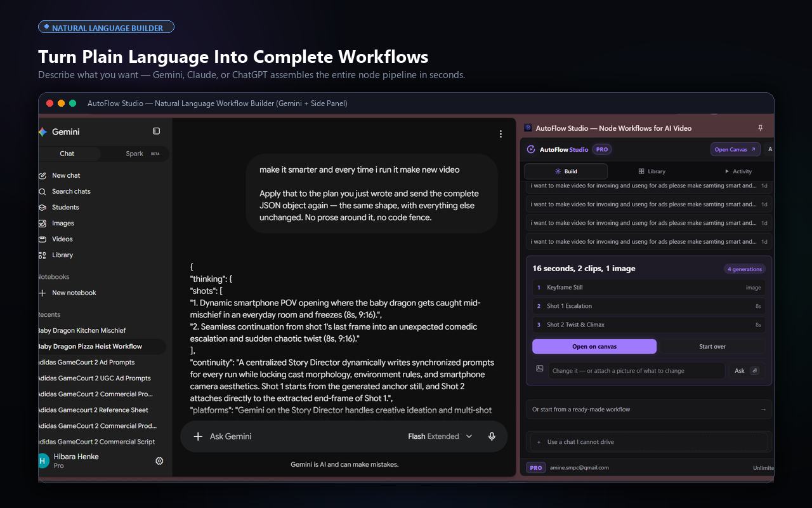Click the amine.smpc@gmail.com account email
This screenshot has height=508, width=812.
point(579,468)
